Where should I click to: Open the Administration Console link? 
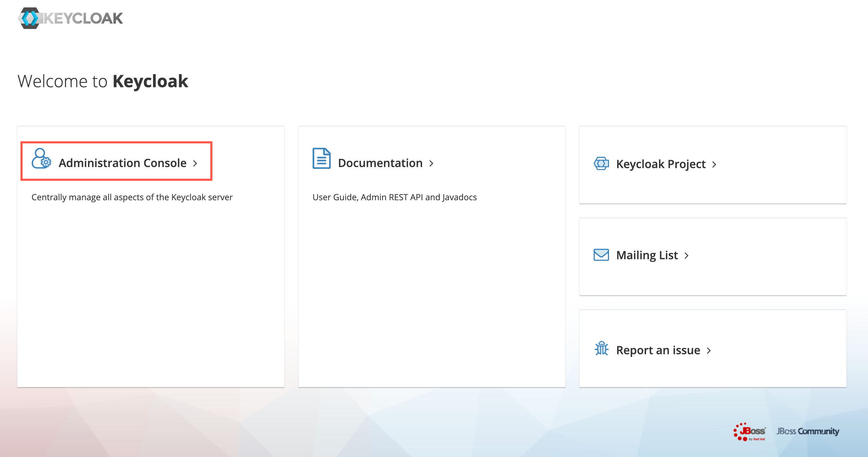pyautogui.click(x=122, y=163)
